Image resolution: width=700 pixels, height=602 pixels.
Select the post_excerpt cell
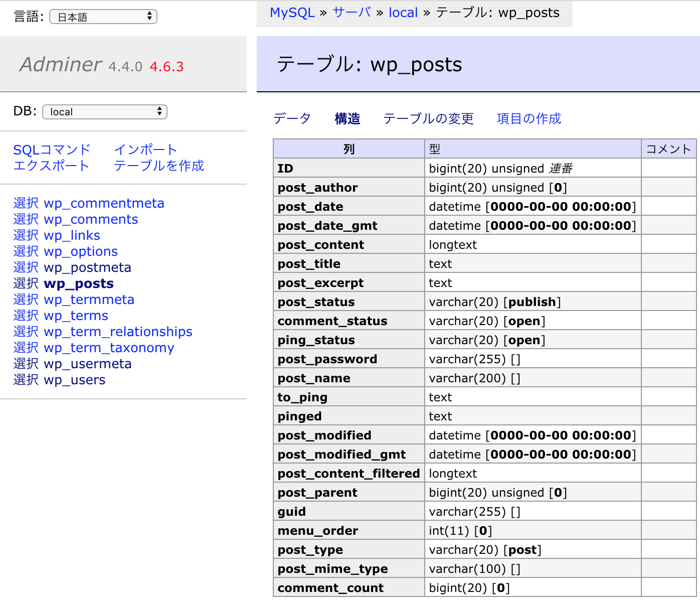pyautogui.click(x=349, y=282)
